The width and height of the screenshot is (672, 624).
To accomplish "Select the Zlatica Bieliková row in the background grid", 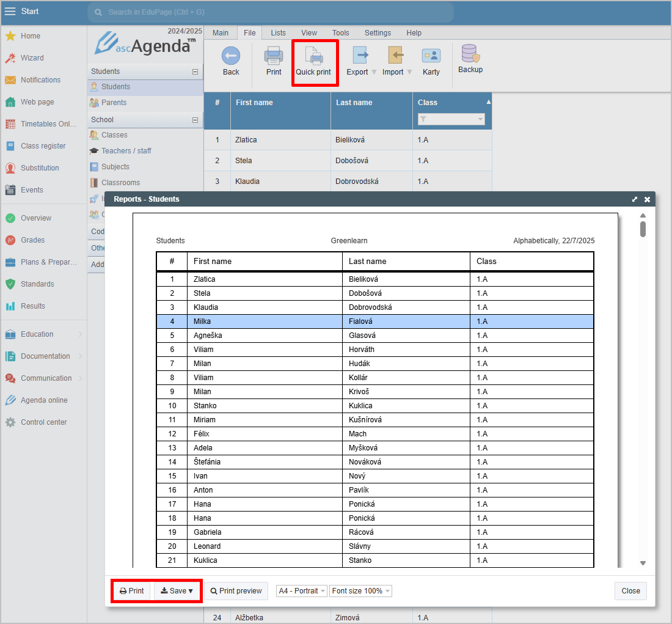I will click(x=348, y=140).
